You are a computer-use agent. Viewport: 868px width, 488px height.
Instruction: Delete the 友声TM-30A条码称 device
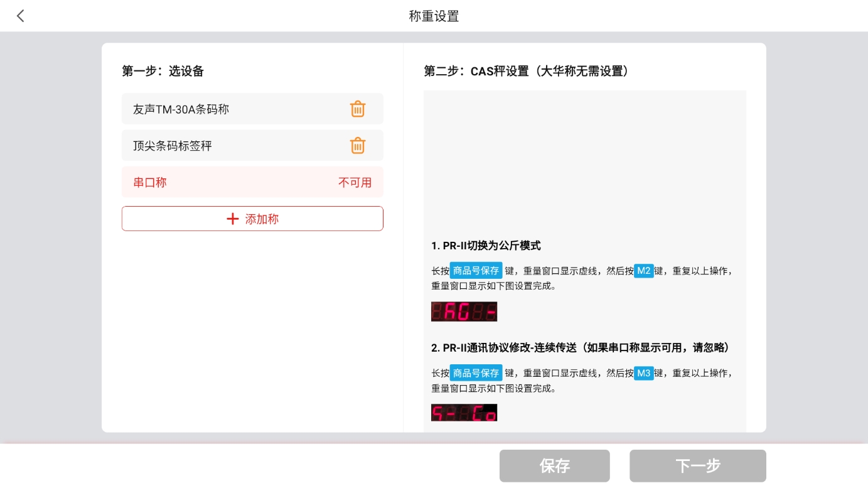pyautogui.click(x=357, y=109)
